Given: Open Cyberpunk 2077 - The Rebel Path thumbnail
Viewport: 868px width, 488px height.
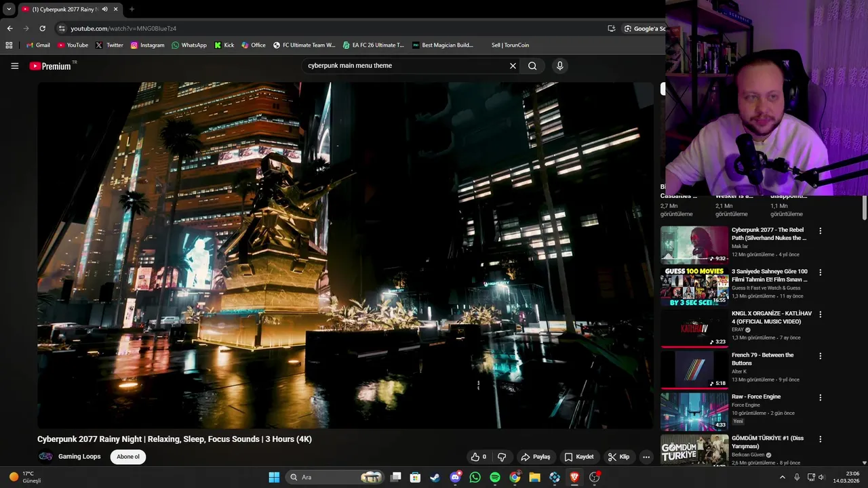Looking at the screenshot, I should (x=694, y=245).
